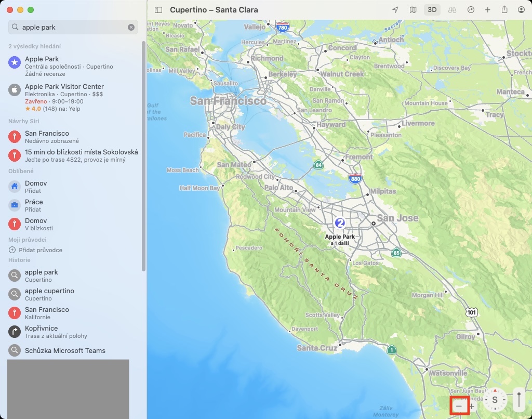The height and width of the screenshot is (419, 532).
Task: Click the compass to reset orientation
Action: (x=495, y=400)
